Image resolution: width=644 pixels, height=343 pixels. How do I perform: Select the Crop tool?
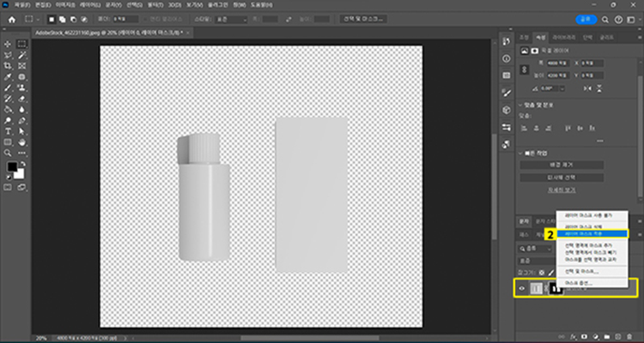tap(8, 66)
